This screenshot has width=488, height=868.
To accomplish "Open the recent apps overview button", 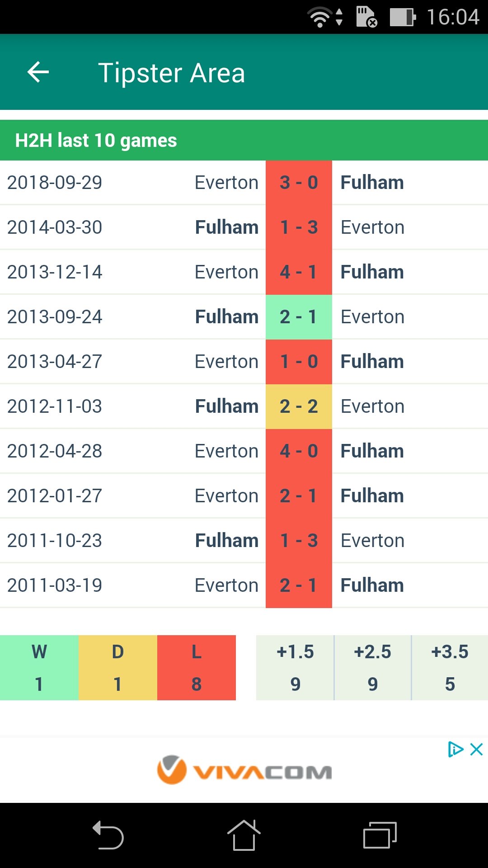I will tap(380, 835).
